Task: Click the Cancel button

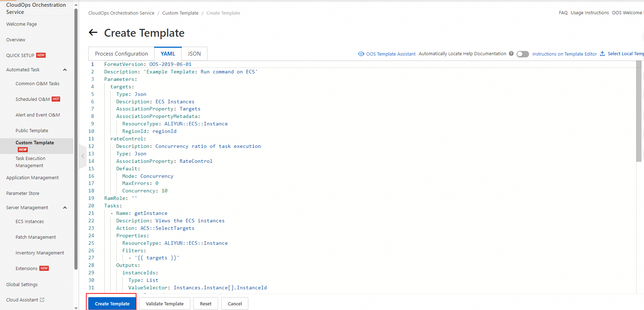Action: [x=235, y=304]
